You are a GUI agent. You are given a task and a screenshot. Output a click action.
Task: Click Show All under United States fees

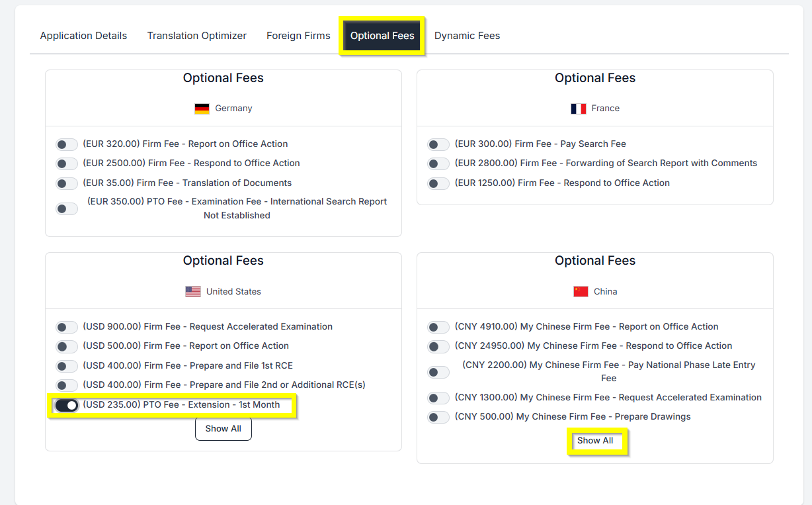223,428
